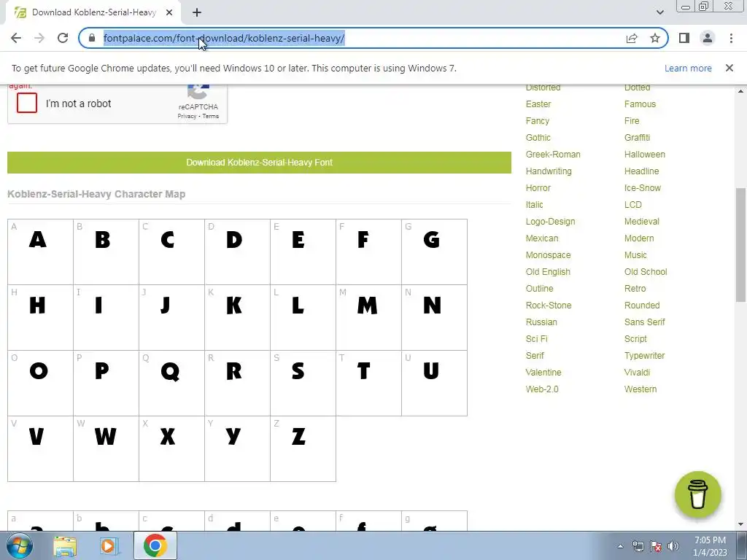This screenshot has height=560, width=747.
Task: Browse Greek-Roman fonts
Action: click(x=553, y=155)
